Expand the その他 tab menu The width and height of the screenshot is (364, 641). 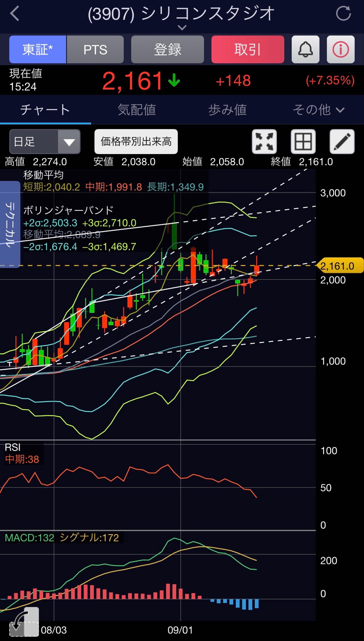coord(319,110)
